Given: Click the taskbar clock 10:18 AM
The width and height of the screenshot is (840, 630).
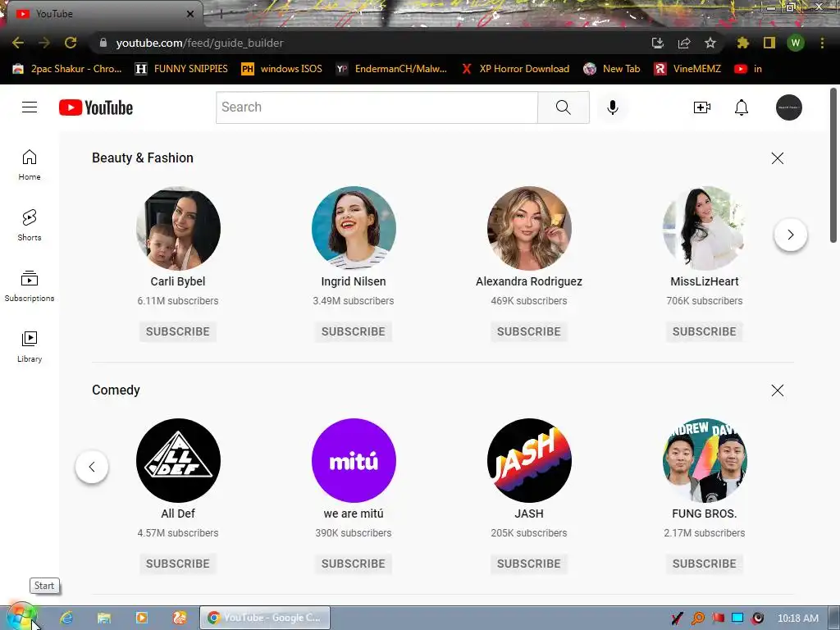Looking at the screenshot, I should coord(797,619).
